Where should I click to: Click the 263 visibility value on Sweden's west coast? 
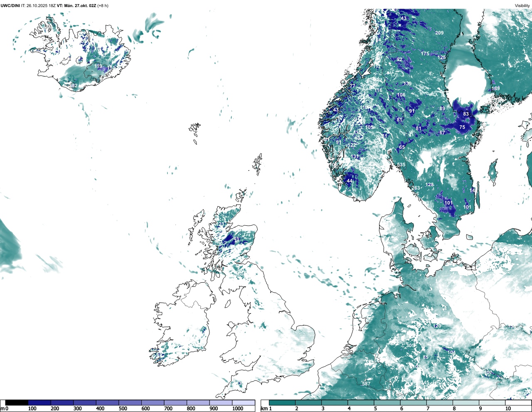[416, 188]
